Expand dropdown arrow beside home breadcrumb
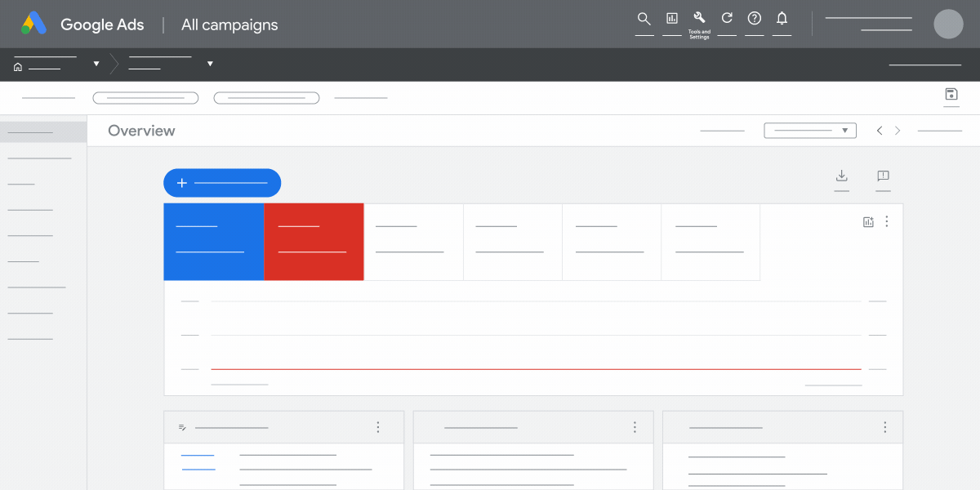This screenshot has height=490, width=980. pyautogui.click(x=96, y=64)
